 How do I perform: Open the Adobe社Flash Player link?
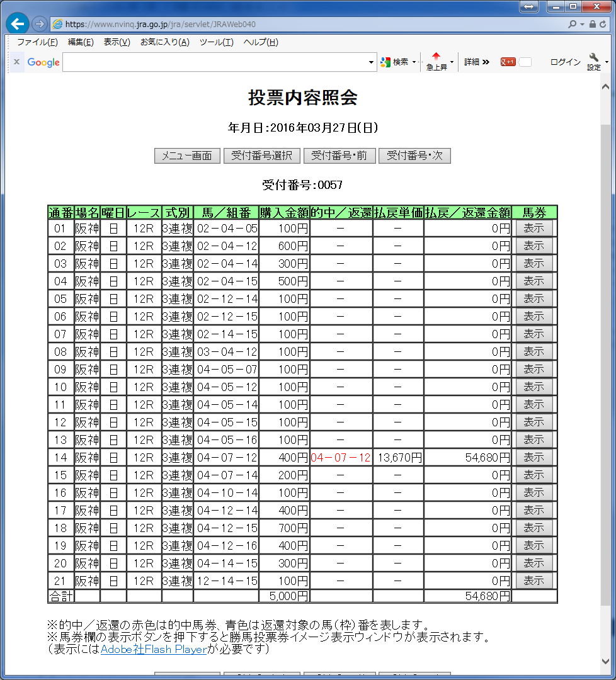pos(154,649)
